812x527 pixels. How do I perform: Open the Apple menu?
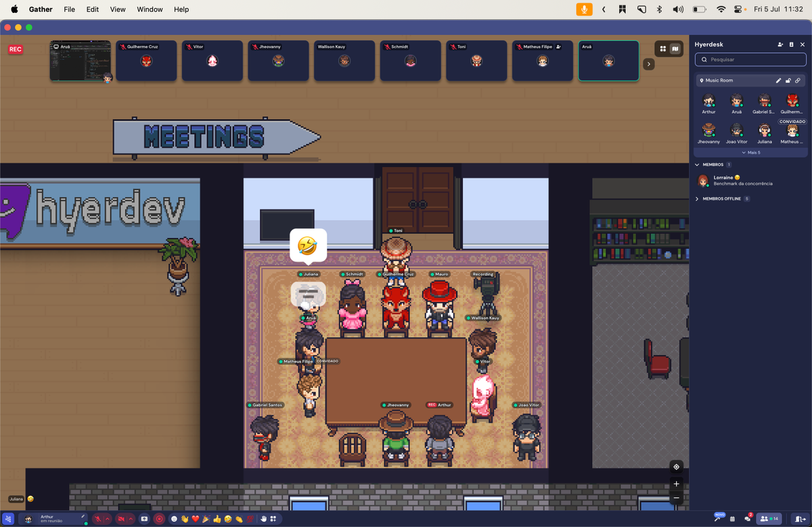coord(14,9)
